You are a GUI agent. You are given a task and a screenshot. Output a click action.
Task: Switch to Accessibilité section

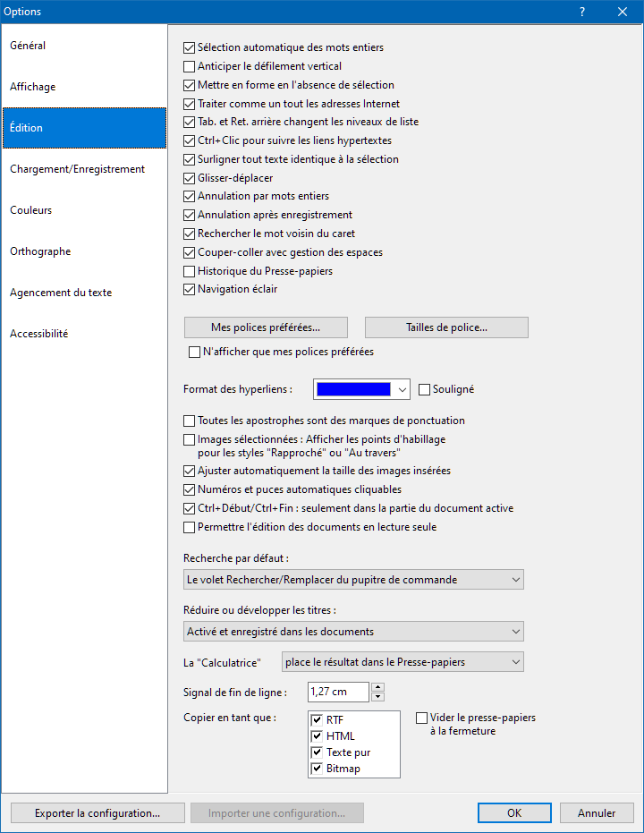point(84,334)
